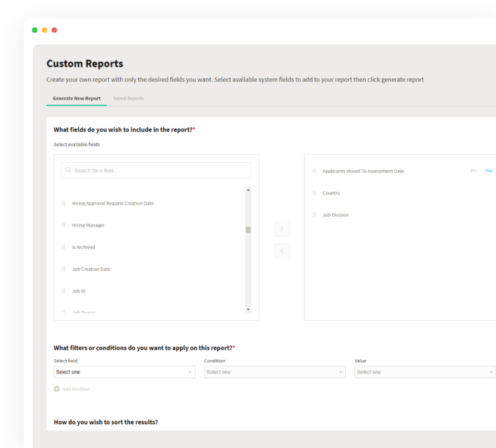Screen dimensions: 496x448
Task: Click the available fields scrollbar thumb
Action: click(x=248, y=230)
